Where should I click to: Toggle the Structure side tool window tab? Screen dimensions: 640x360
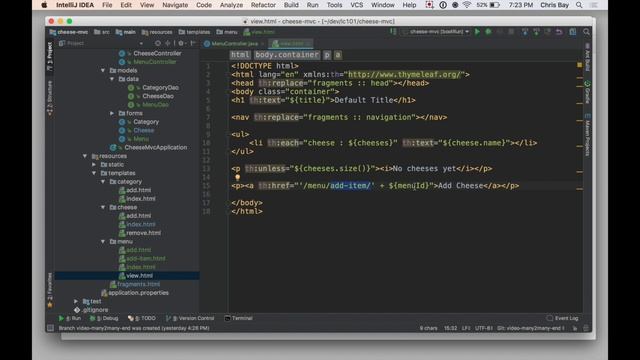pyautogui.click(x=50, y=98)
